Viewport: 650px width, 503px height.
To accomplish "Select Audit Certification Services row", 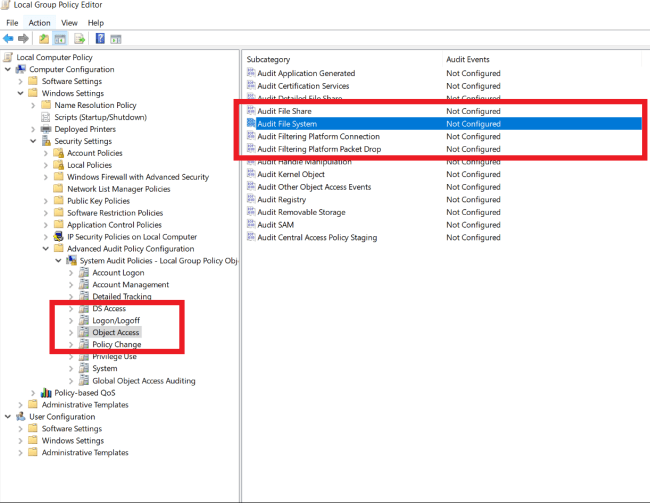I will [443, 85].
